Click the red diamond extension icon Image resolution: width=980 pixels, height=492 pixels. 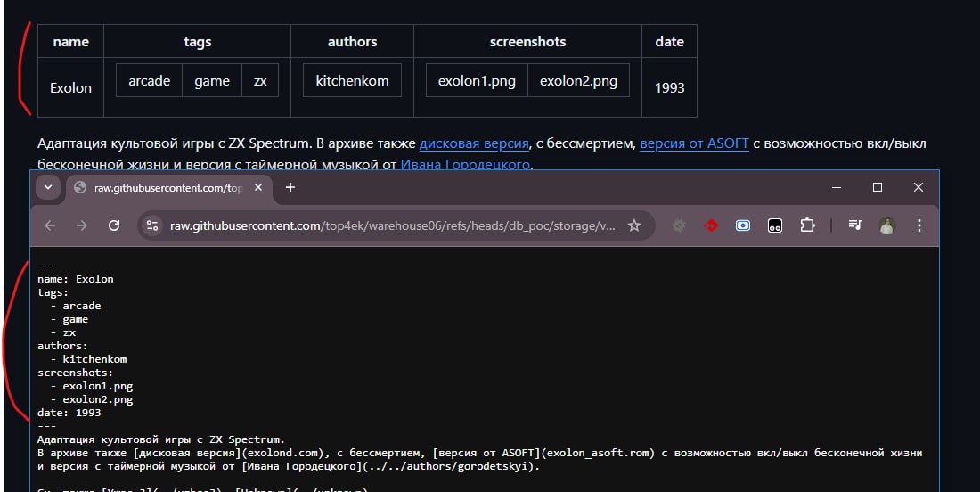pos(711,225)
